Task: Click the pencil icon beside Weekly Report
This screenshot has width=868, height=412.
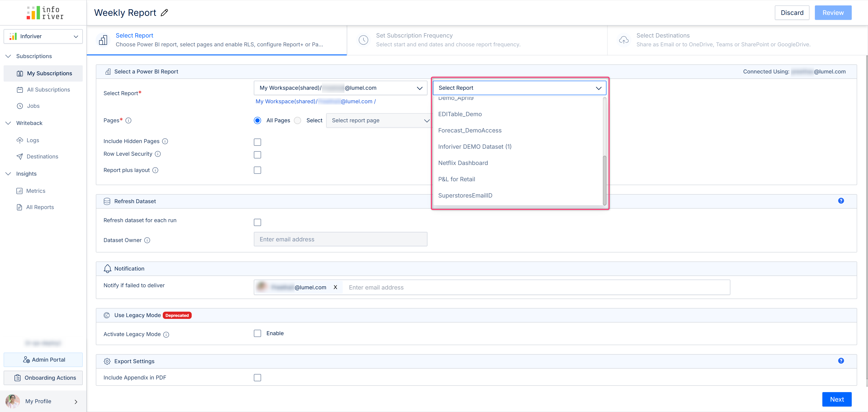Action: click(x=164, y=13)
